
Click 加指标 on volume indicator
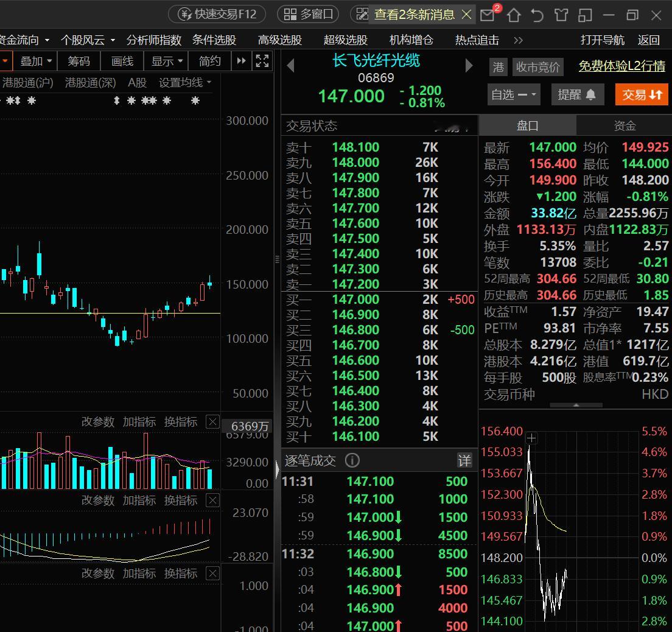tap(139, 422)
